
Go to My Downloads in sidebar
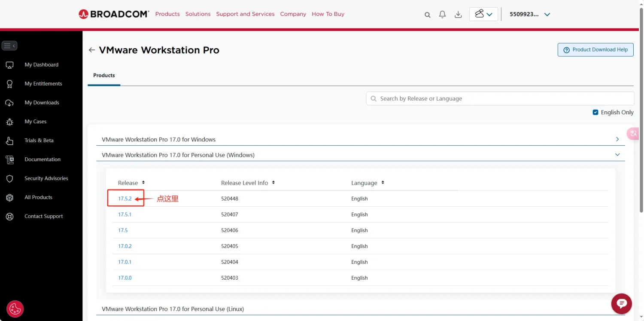click(x=42, y=103)
